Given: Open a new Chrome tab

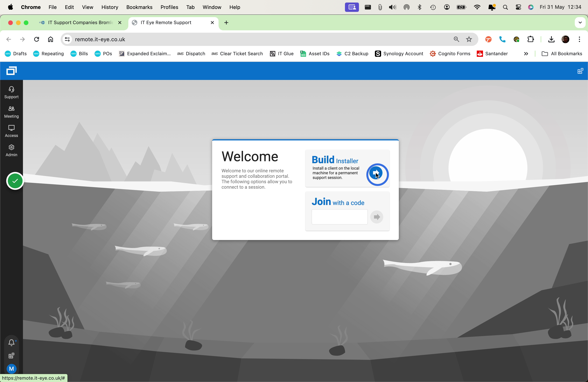Looking at the screenshot, I should tap(226, 23).
